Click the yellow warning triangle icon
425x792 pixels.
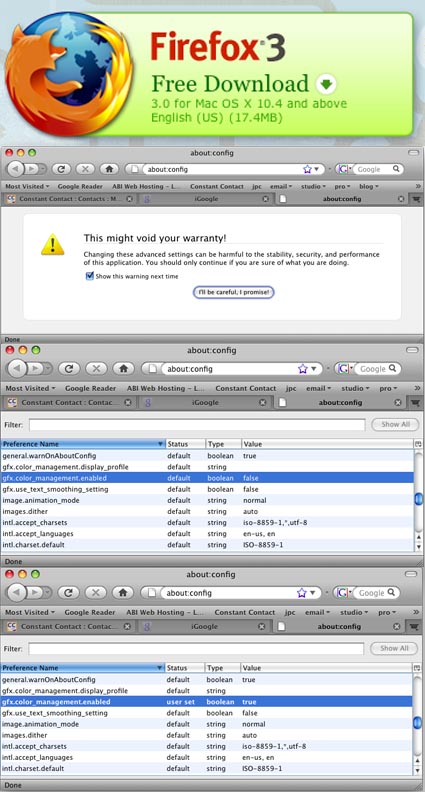click(x=53, y=244)
